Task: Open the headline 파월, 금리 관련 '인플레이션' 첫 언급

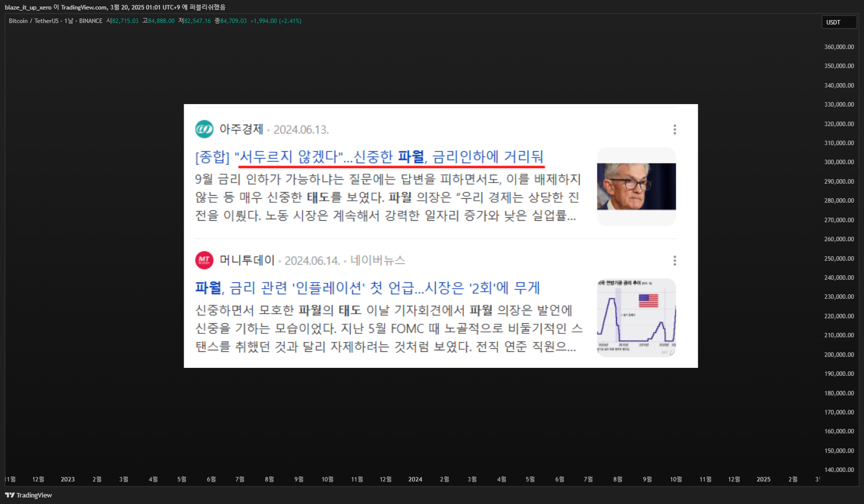Action: (x=367, y=288)
